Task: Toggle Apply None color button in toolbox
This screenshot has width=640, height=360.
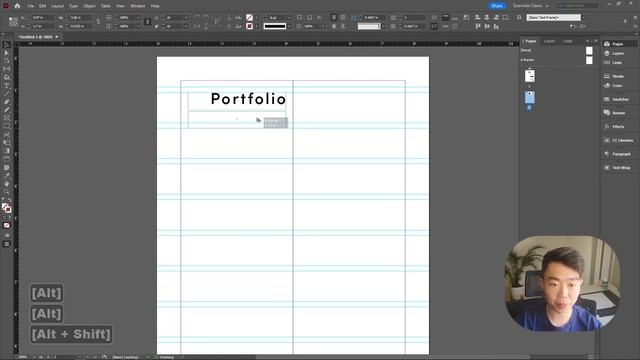Action: tap(7, 225)
